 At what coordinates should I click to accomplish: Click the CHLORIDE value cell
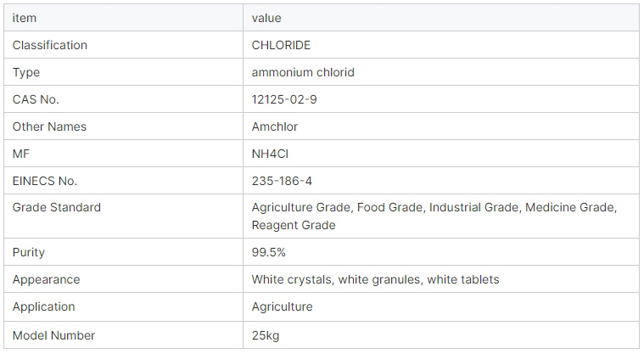pos(441,45)
